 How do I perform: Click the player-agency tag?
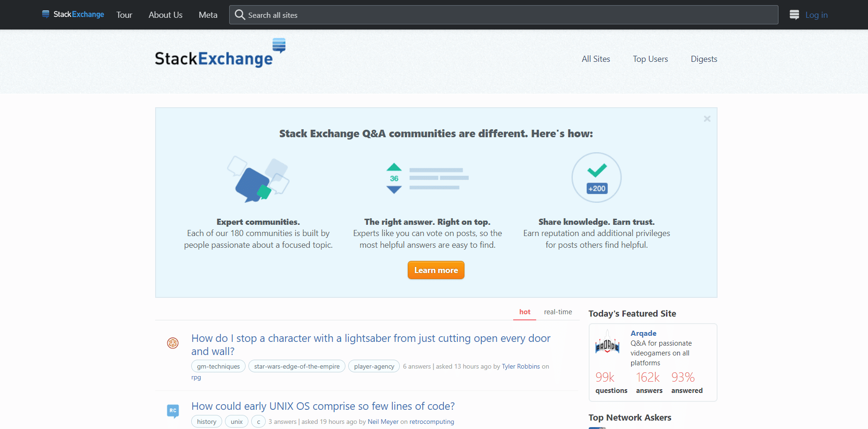(374, 366)
